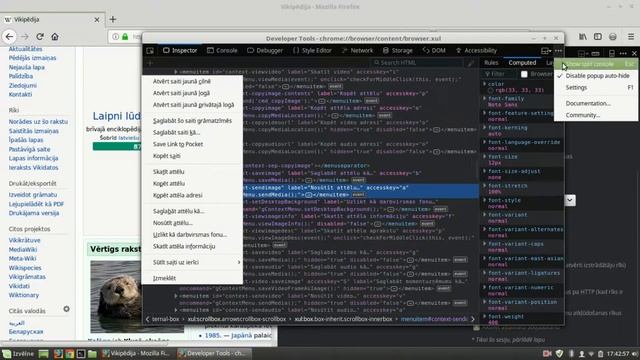Choose Save Link to Pocket context item

click(192, 144)
